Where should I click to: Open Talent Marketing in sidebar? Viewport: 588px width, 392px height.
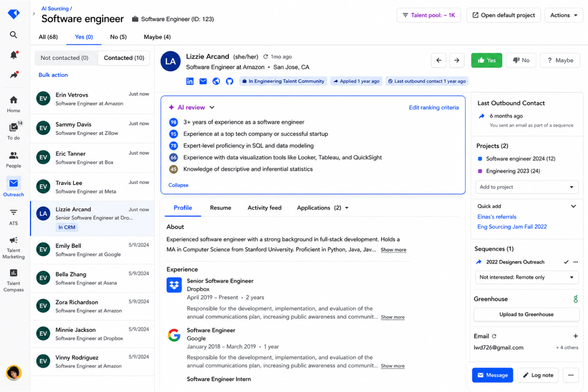(x=14, y=248)
